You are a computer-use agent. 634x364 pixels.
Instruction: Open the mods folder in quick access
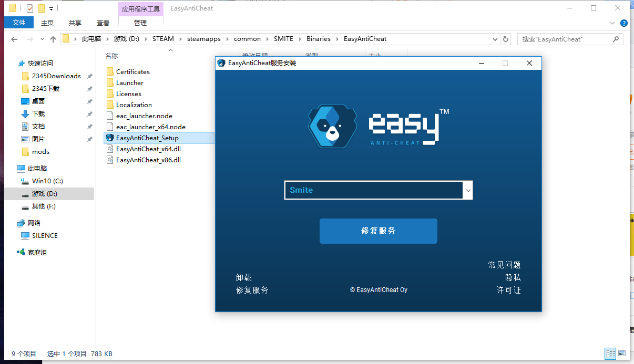(40, 152)
